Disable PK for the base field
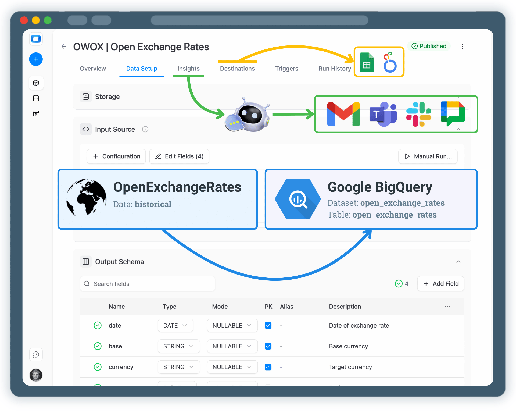This screenshot has height=420, width=516. (x=268, y=346)
